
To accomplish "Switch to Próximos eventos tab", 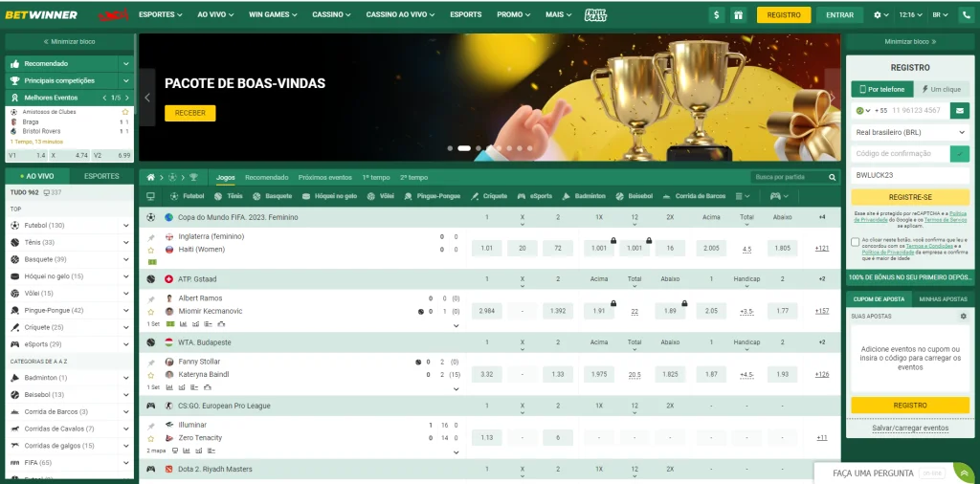I will (x=325, y=177).
